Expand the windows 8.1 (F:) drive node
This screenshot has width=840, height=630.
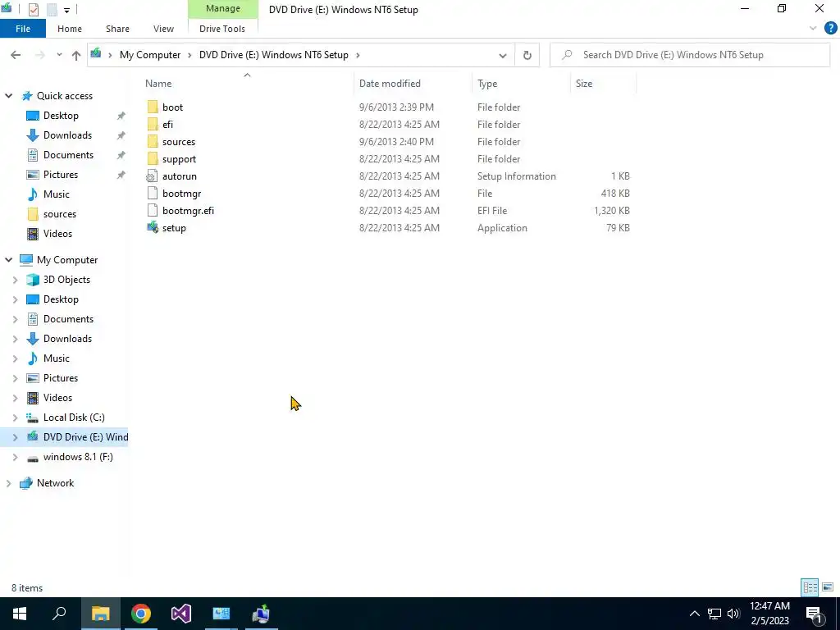[x=15, y=457]
